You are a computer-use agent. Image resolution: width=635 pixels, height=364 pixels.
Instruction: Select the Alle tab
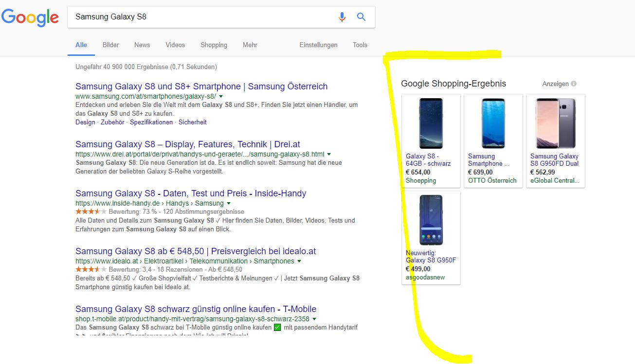[81, 45]
